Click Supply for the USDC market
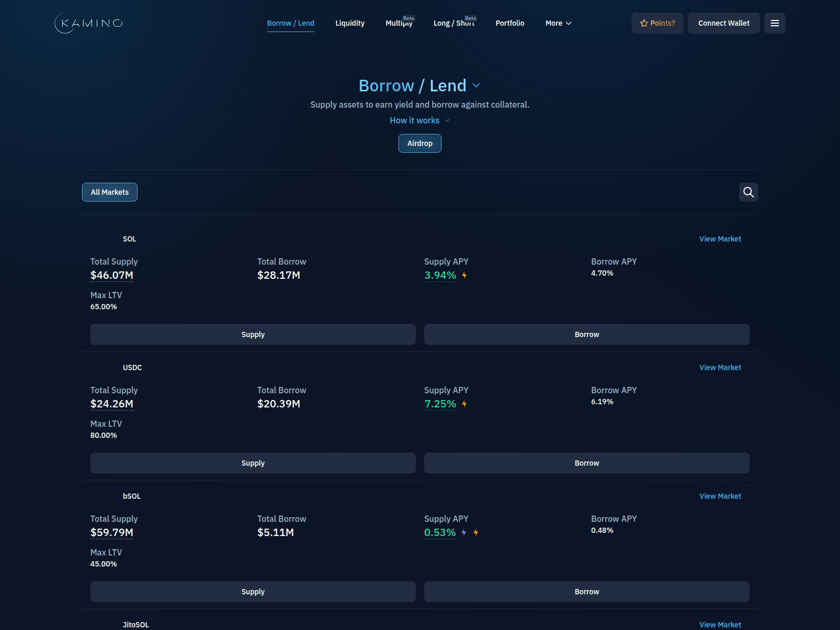This screenshot has height=630, width=840. 253,463
